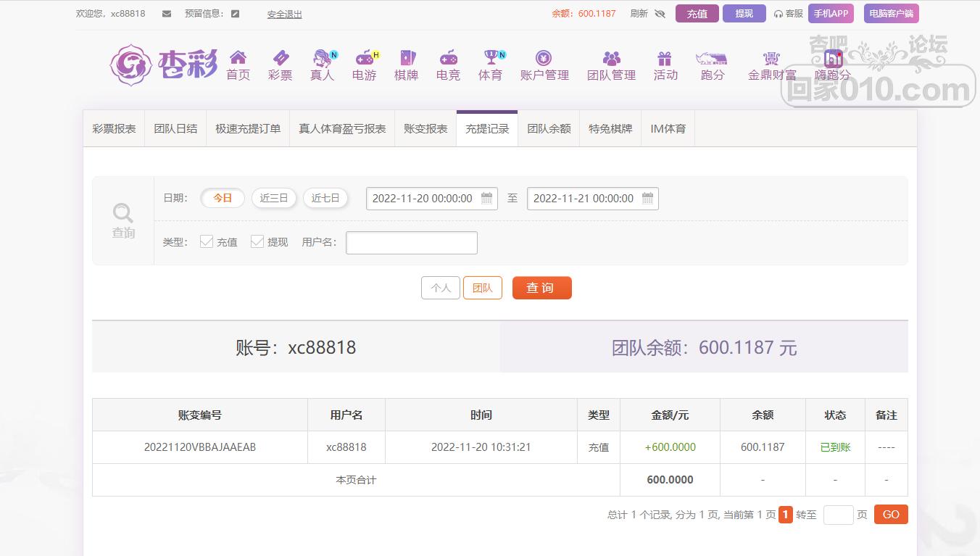This screenshot has width=980, height=556.
Task: Open the 账户管理 yen coin icon
Action: pos(544,59)
